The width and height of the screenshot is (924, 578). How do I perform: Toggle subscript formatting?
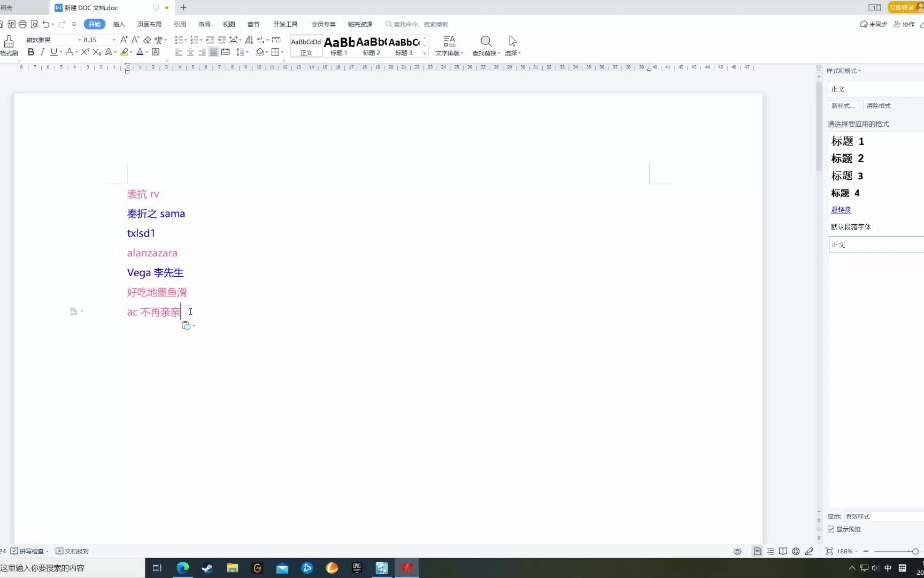pos(97,52)
